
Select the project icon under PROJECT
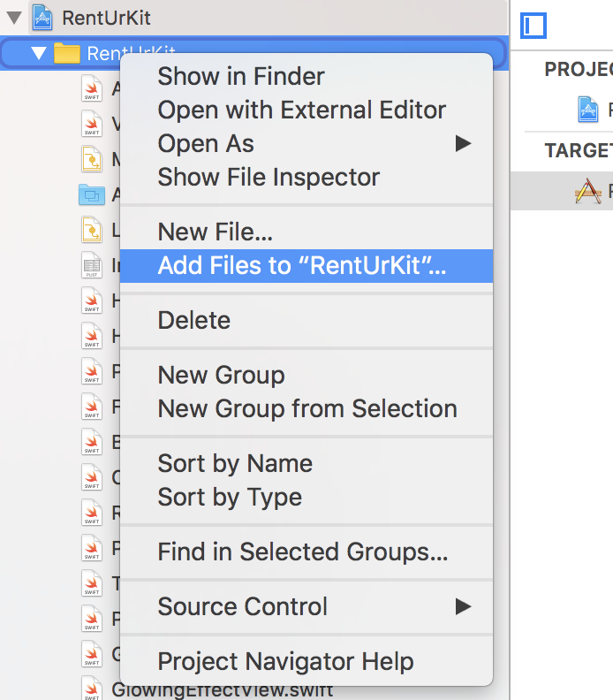pos(588,109)
